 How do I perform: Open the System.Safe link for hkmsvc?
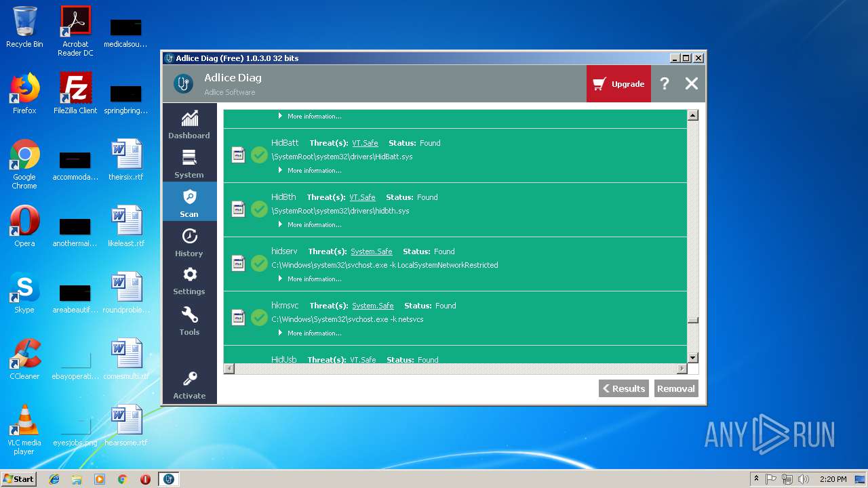372,306
